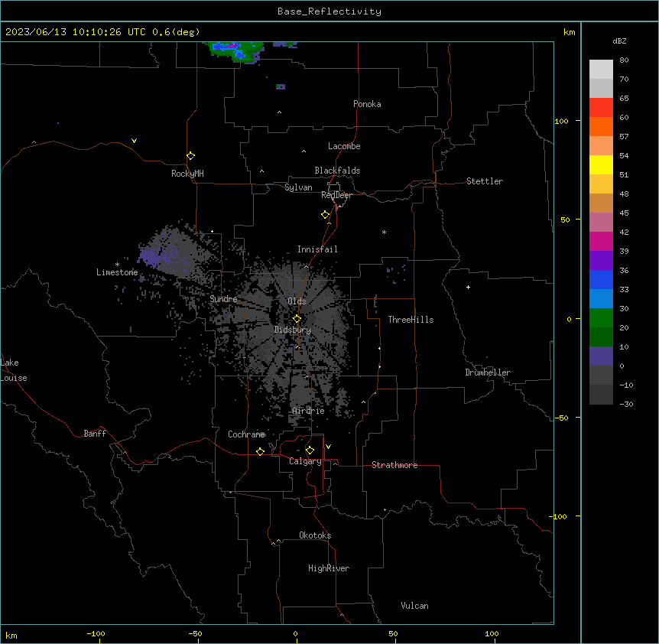The height and width of the screenshot is (644, 659).
Task: Click the -30 value on dBZ scale
Action: pos(626,404)
